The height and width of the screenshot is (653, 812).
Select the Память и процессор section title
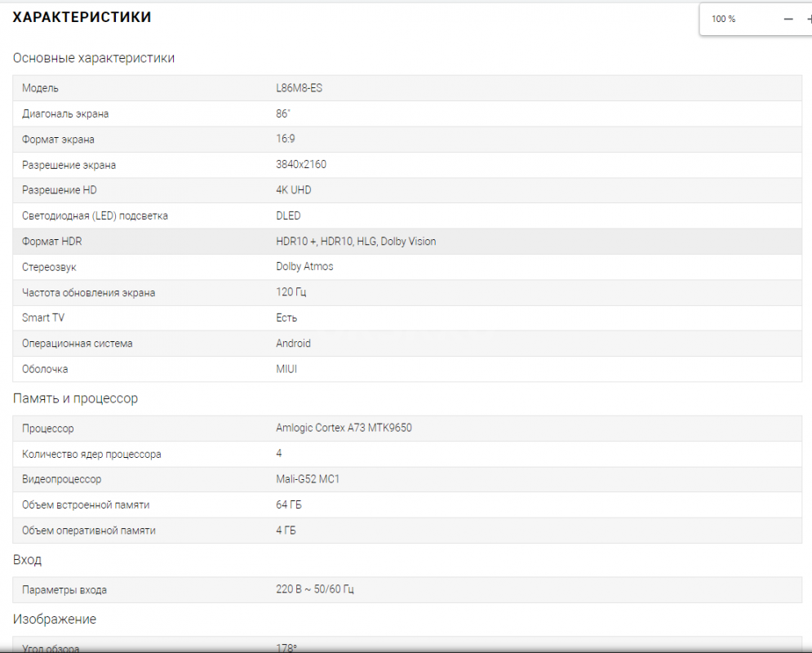click(75, 399)
